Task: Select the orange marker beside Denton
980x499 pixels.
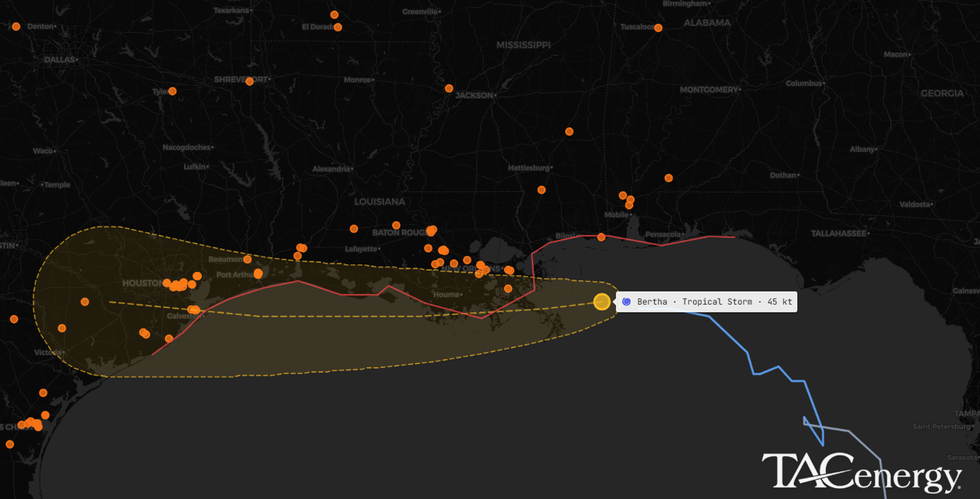Action: click(16, 26)
